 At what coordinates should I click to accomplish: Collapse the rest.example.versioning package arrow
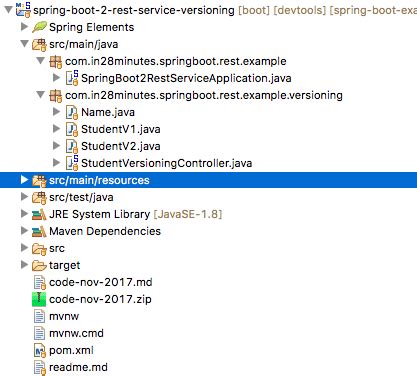coord(40,94)
